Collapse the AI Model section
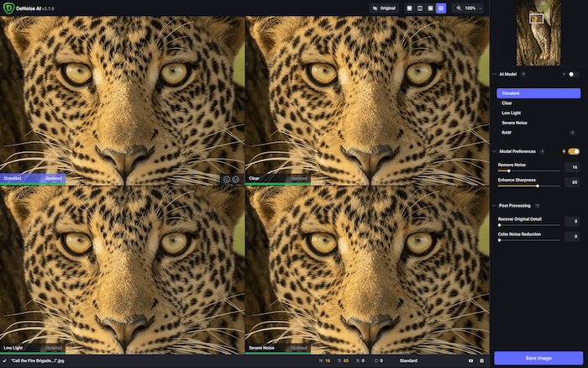Image resolution: width=588 pixels, height=368 pixels. (x=493, y=74)
